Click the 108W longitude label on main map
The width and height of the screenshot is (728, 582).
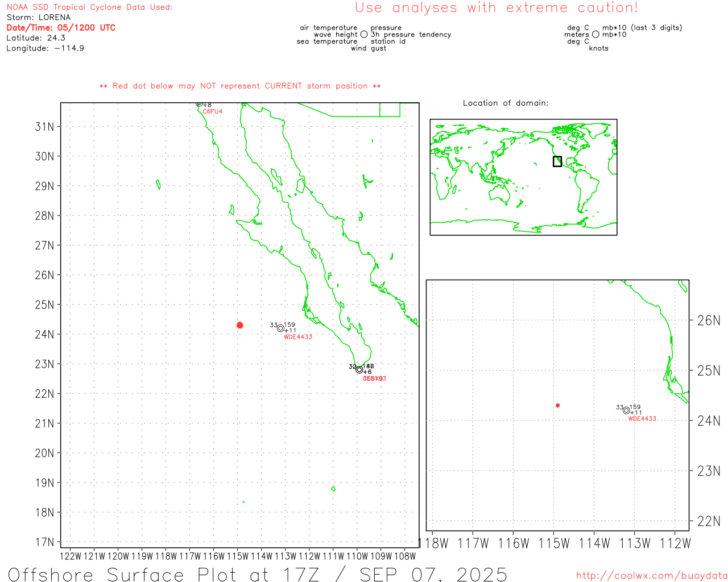point(405,556)
